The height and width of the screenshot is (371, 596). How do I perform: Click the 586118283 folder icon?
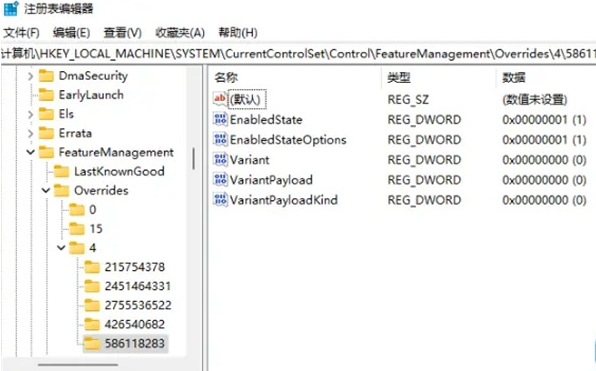[x=92, y=343]
